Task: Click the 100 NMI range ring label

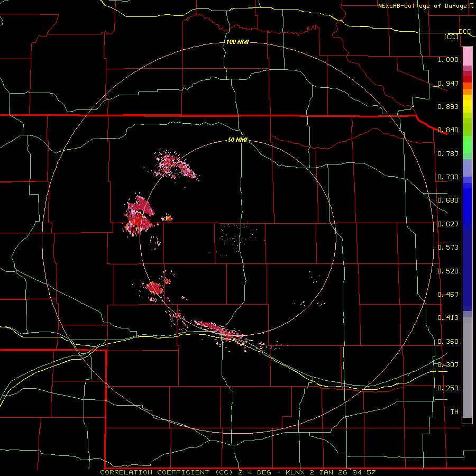Action: pyautogui.click(x=237, y=42)
